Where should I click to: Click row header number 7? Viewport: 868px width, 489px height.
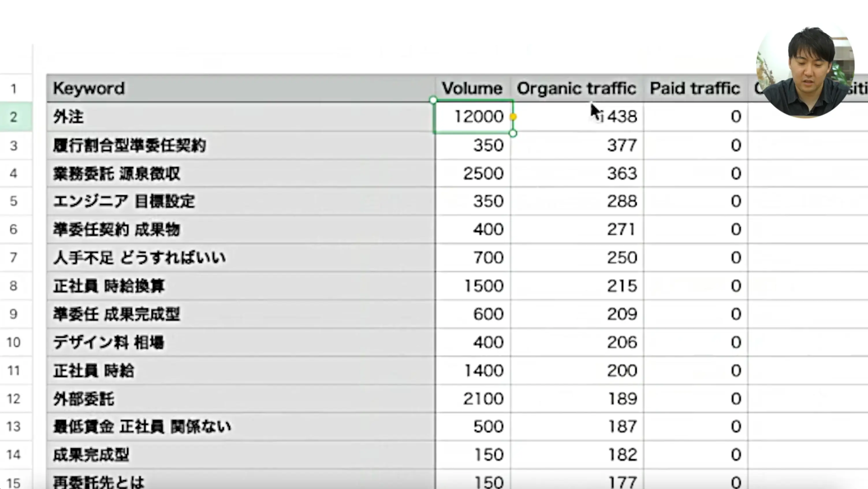pos(14,258)
